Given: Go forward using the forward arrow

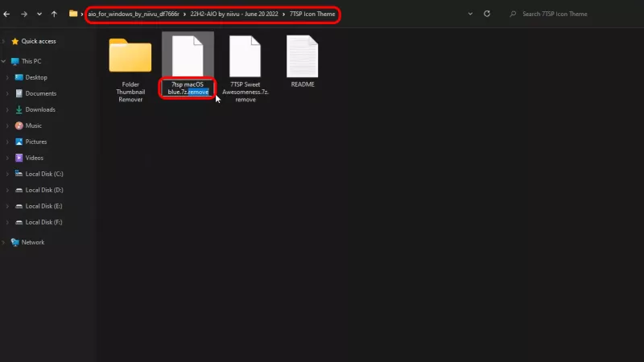Looking at the screenshot, I should click(24, 14).
